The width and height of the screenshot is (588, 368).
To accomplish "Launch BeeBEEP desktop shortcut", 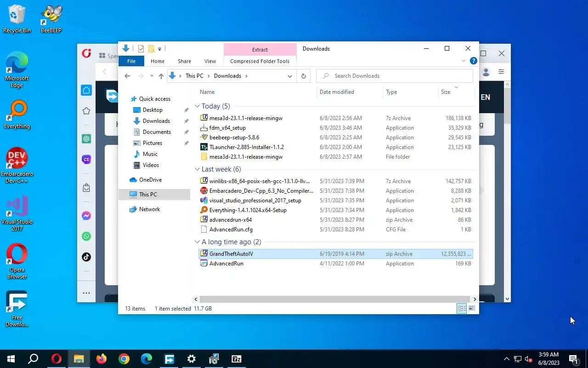I will (x=51, y=19).
